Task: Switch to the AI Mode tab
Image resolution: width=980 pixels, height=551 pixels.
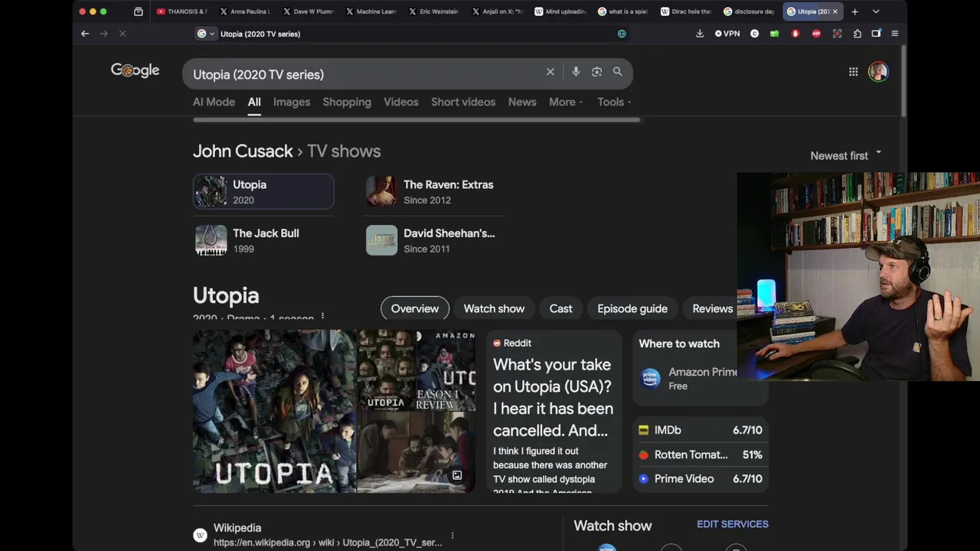Action: [214, 102]
